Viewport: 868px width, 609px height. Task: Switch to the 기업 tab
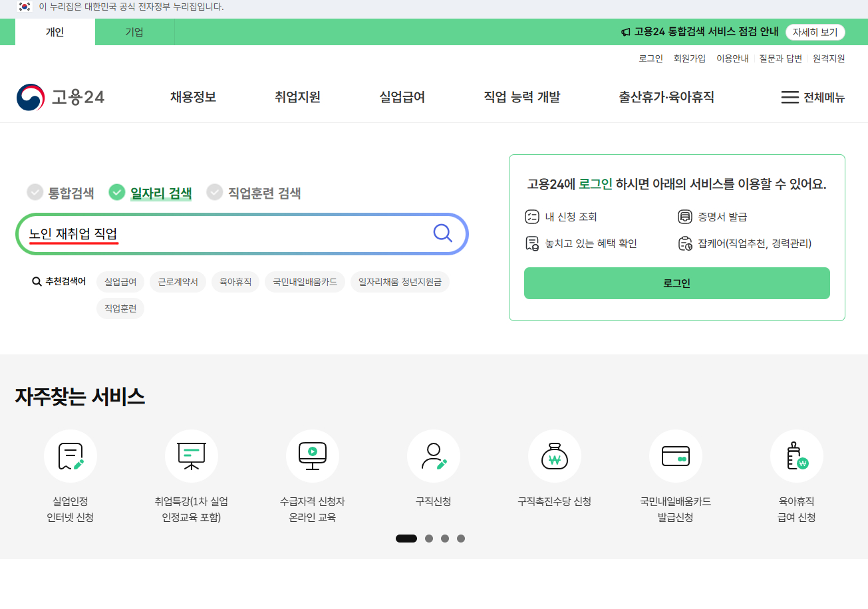[x=134, y=32]
